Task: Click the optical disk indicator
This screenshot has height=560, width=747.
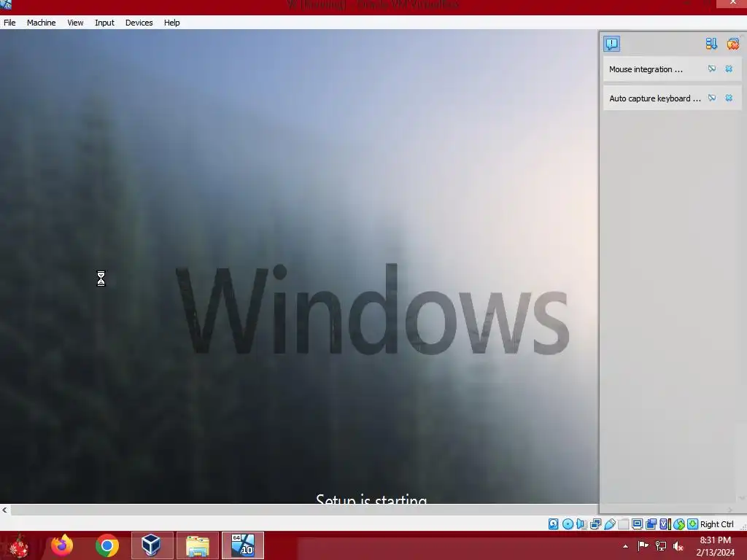Action: click(568, 524)
